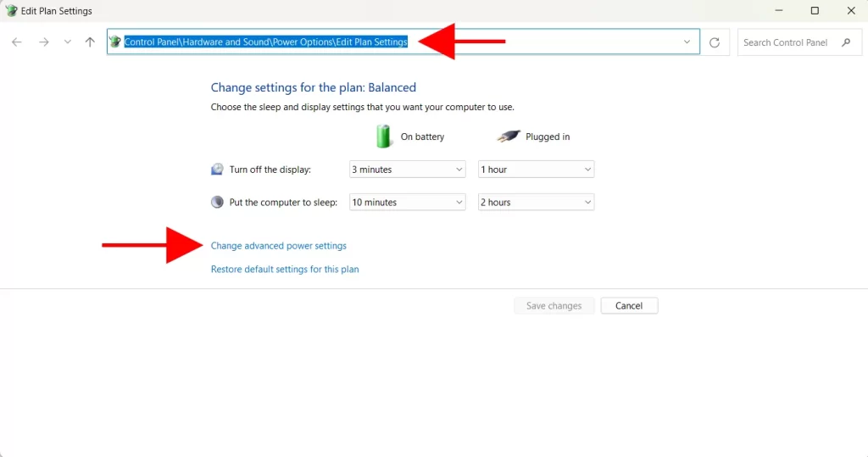Viewport: 868px width, 457px height.
Task: Click the display monitor icon beside Turn off the display
Action: [x=217, y=170]
